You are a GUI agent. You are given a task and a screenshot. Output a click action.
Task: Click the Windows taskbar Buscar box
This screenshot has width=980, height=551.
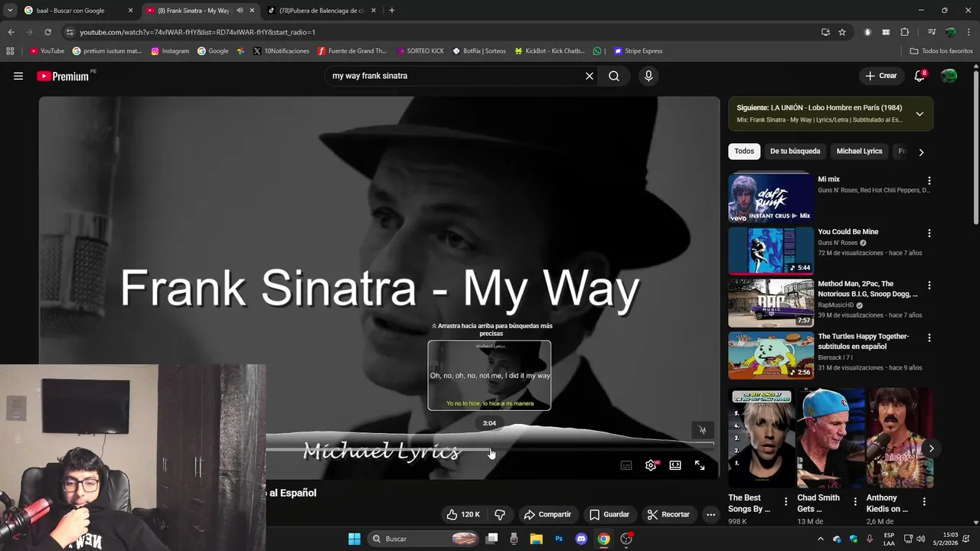423,539
